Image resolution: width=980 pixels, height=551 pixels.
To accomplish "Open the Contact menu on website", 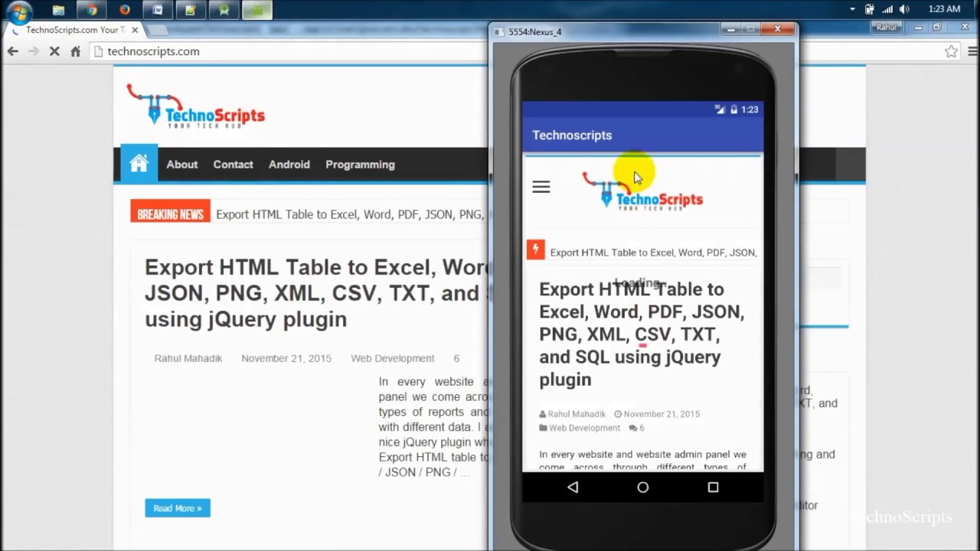I will click(233, 165).
